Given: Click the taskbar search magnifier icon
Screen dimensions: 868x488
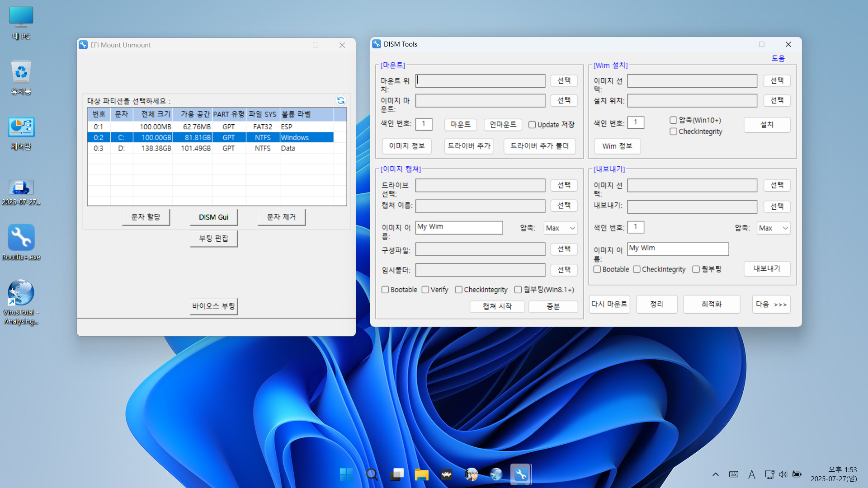Looking at the screenshot, I should (372, 474).
